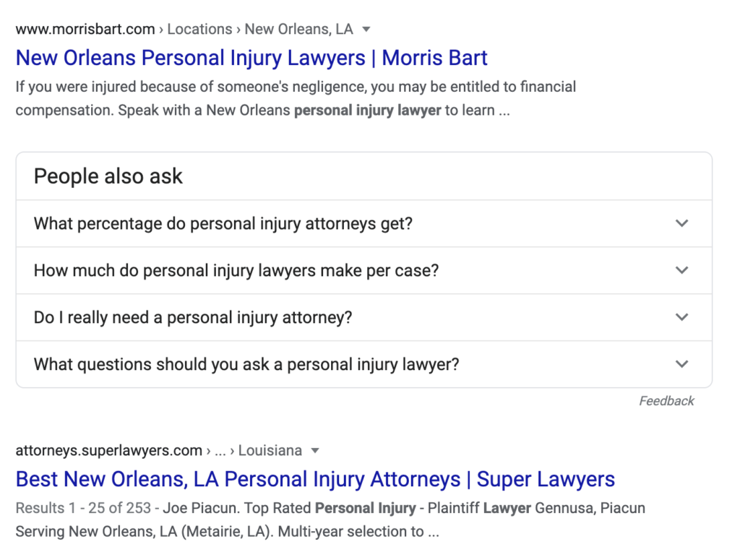The width and height of the screenshot is (740, 560).
Task: Open dropdown arrow beside New Orleans, LA breadcrumb
Action: (x=366, y=30)
